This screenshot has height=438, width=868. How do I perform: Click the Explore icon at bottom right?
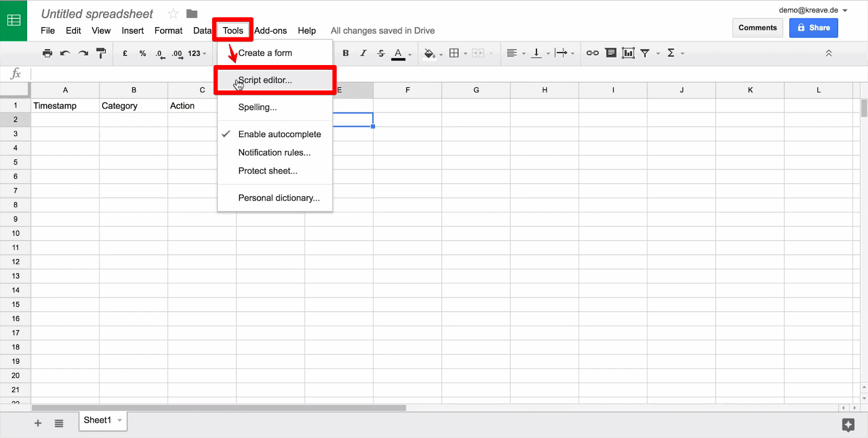848,425
